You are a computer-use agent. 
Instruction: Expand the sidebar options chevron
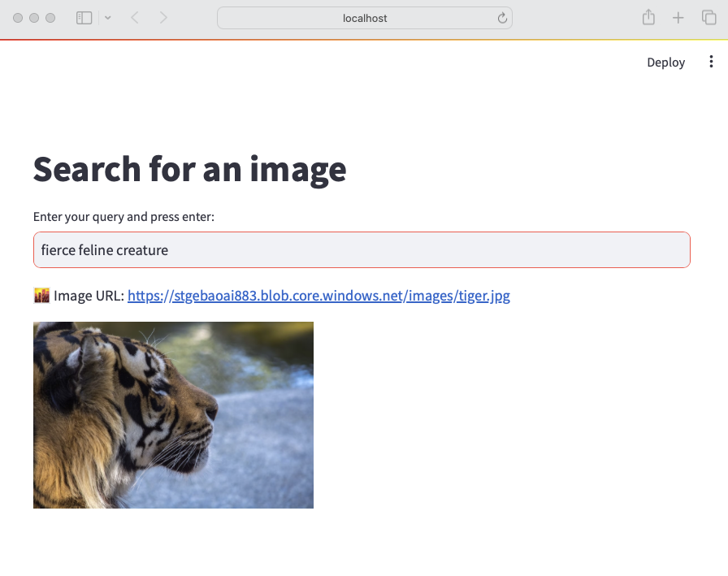pyautogui.click(x=108, y=18)
